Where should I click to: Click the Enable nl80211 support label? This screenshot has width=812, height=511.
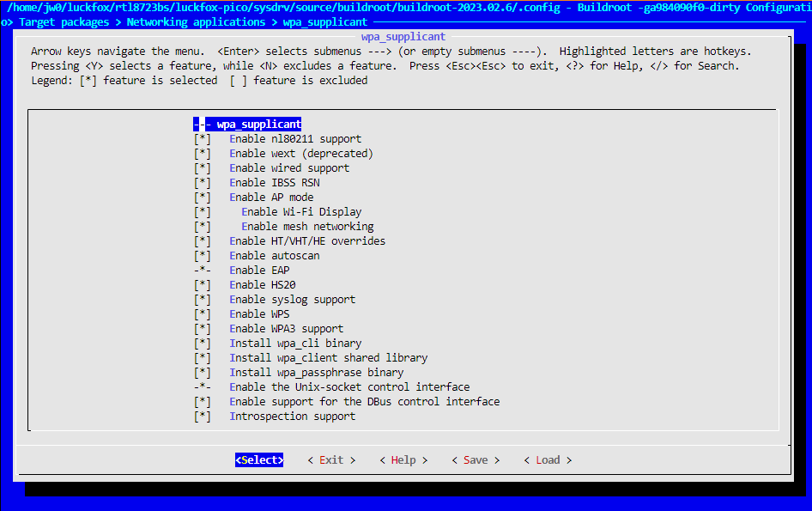coord(295,139)
